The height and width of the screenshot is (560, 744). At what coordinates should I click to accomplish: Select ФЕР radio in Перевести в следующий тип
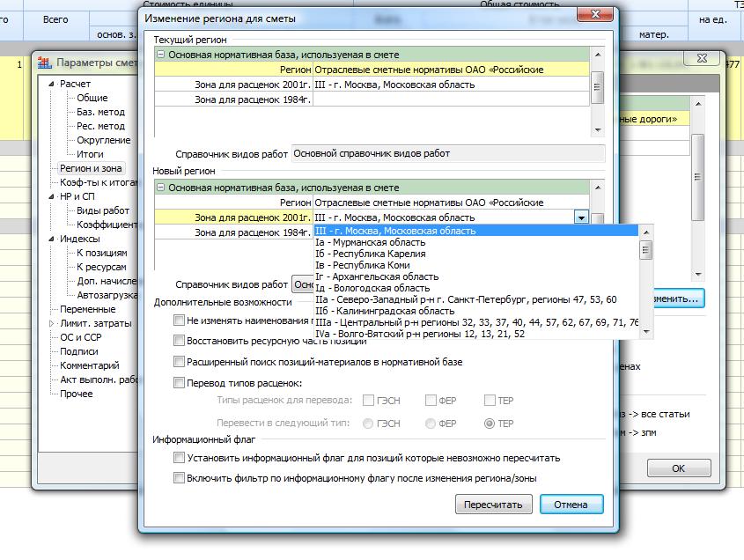(431, 424)
